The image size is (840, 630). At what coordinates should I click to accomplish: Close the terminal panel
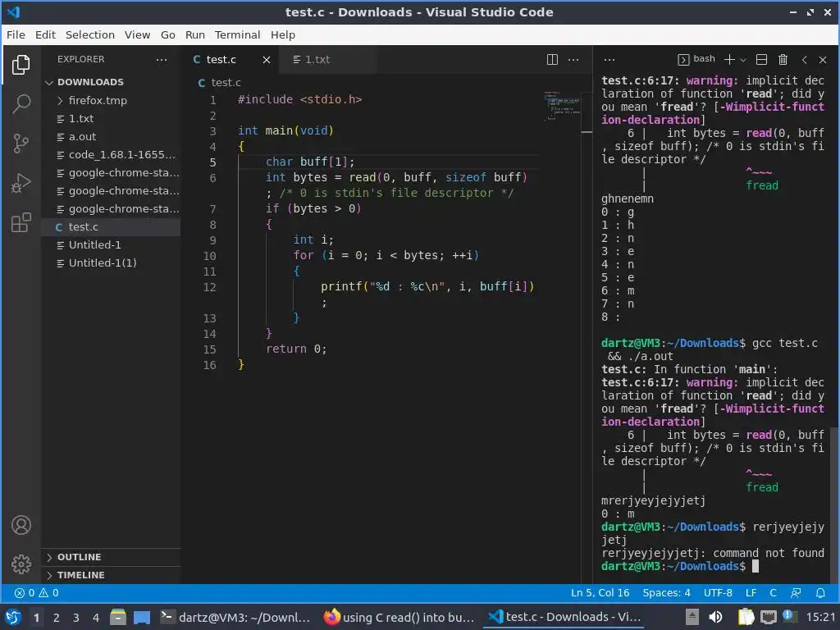(x=823, y=60)
